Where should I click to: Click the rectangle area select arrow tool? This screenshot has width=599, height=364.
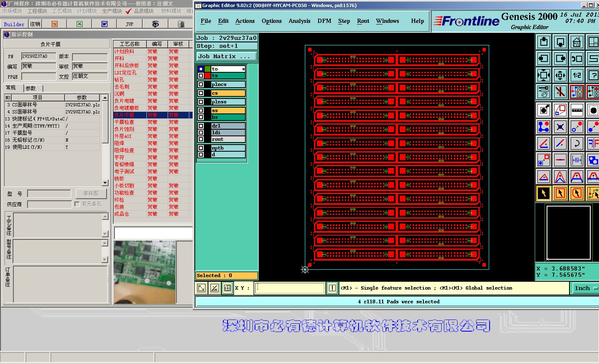pyautogui.click(x=560, y=193)
